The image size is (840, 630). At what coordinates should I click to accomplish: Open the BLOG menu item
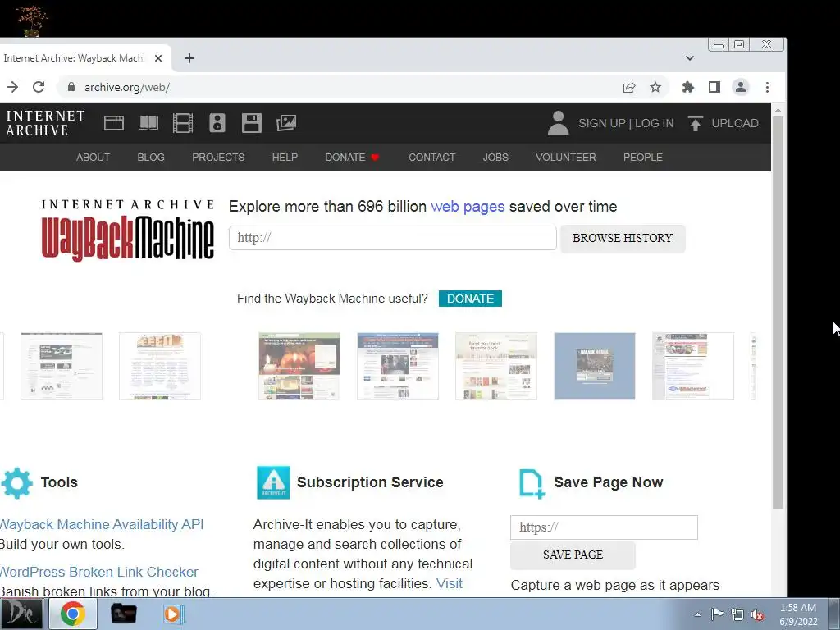(151, 157)
